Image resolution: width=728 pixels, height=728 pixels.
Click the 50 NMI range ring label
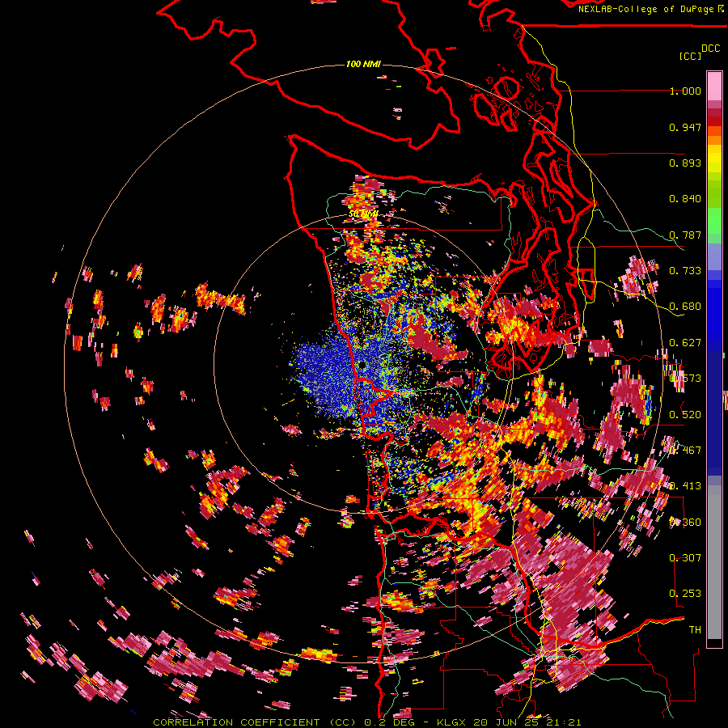pyautogui.click(x=363, y=214)
